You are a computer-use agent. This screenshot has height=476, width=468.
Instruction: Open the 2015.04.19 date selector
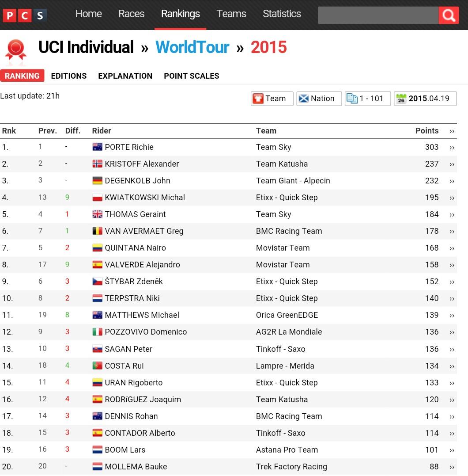click(425, 99)
